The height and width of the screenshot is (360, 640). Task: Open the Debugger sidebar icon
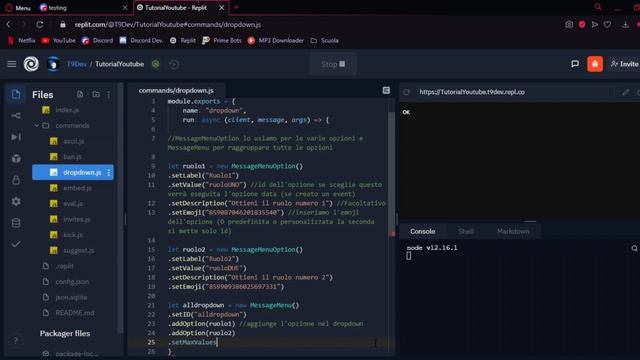pyautogui.click(x=16, y=137)
